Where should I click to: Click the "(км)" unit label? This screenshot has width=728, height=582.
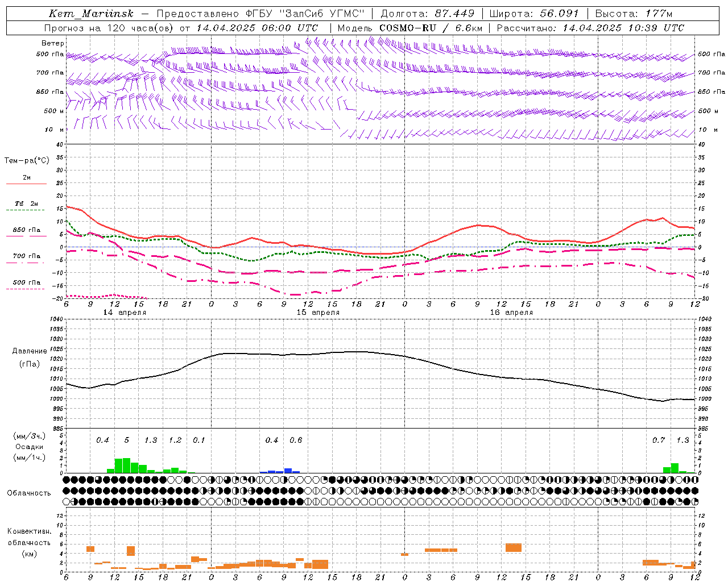coord(29,554)
